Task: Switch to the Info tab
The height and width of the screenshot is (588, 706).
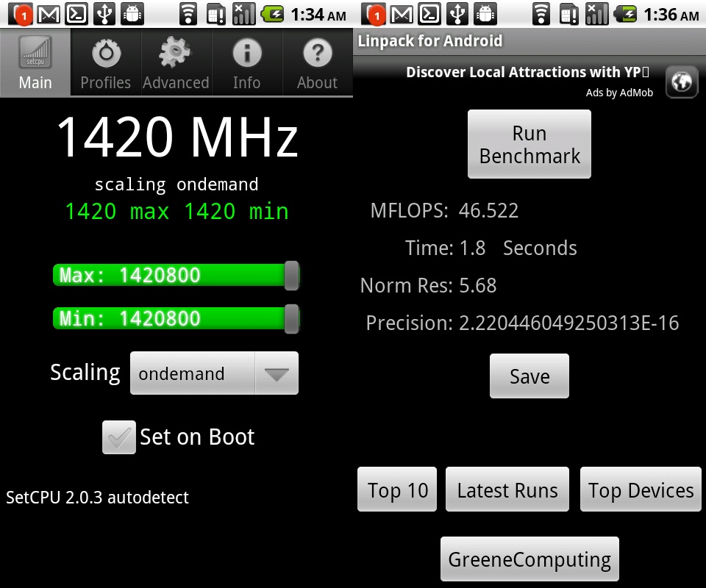Action: 247,62
